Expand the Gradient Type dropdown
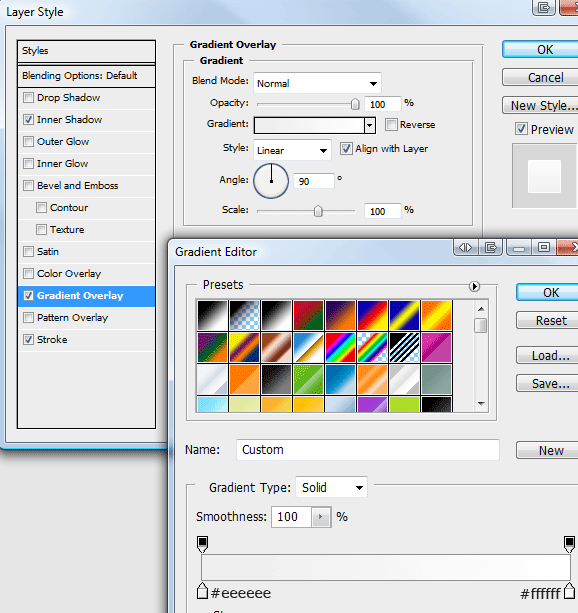This screenshot has width=578, height=613. point(331,487)
